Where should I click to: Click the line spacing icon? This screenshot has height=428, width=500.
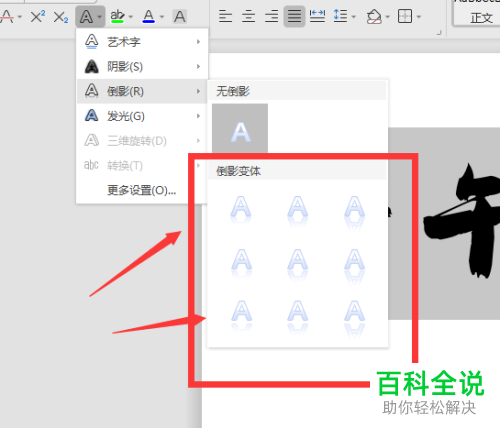click(x=340, y=16)
